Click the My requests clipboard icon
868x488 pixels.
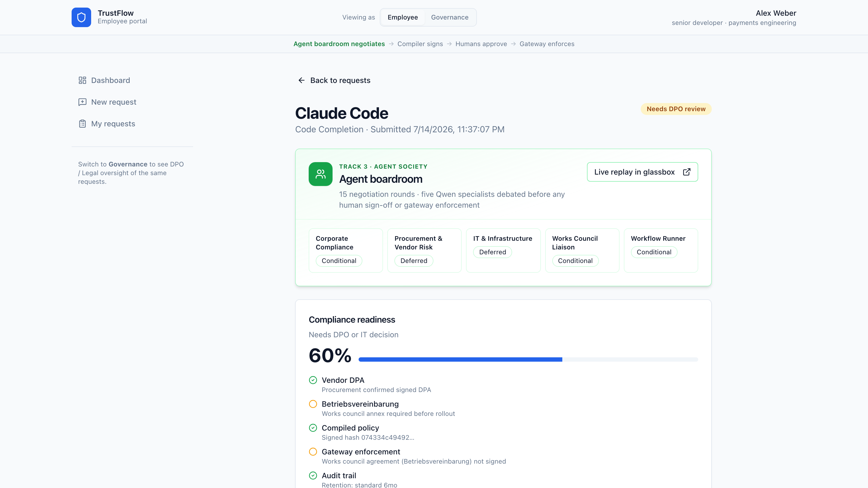[x=82, y=124]
